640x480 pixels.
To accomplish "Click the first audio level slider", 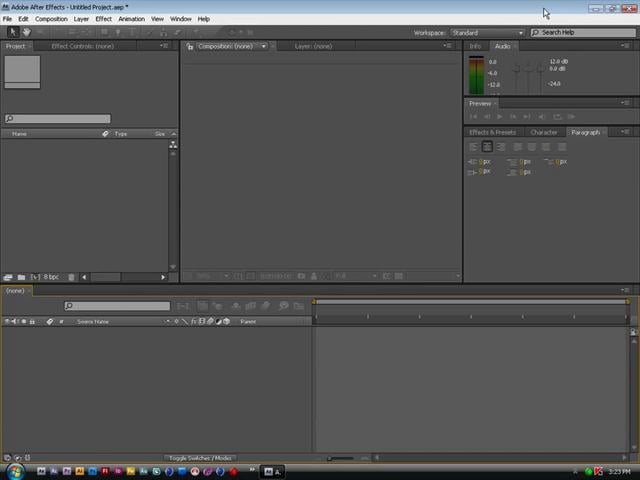I will click(516, 69).
